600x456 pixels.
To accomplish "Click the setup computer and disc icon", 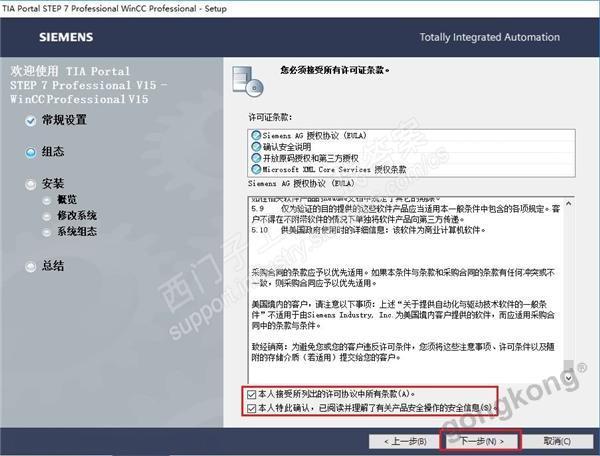I will point(247,81).
